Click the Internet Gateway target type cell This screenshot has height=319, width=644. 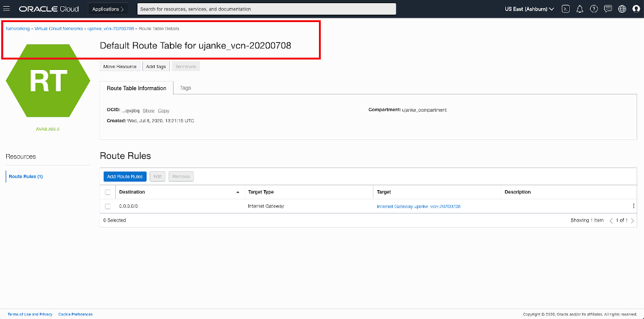click(x=266, y=207)
